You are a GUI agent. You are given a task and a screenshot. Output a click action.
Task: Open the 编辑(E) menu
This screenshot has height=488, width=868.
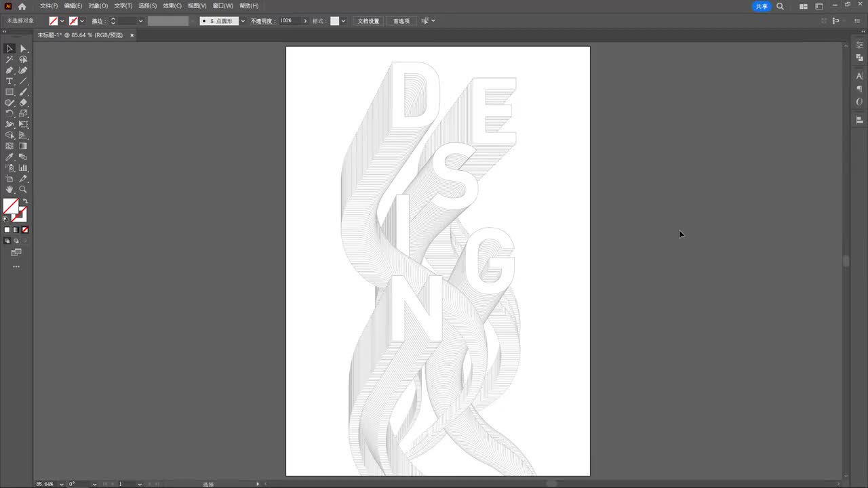(x=73, y=6)
